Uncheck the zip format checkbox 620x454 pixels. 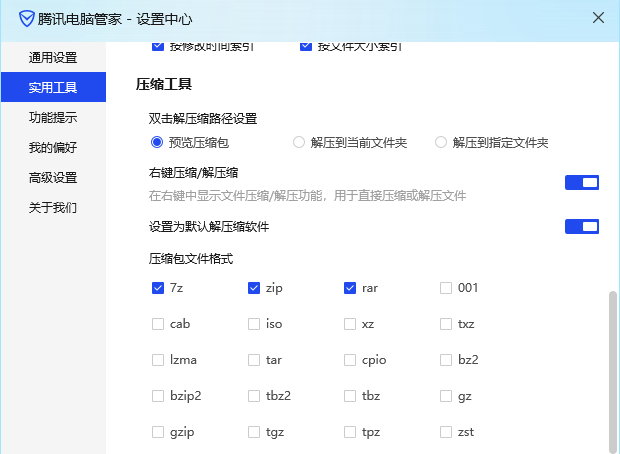coord(254,288)
